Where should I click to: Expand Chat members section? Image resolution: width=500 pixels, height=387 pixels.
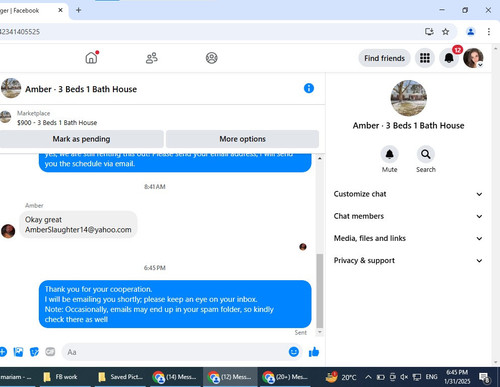[x=408, y=216]
